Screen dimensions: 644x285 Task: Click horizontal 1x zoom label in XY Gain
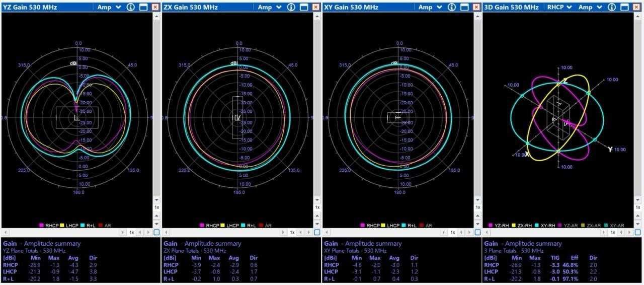453,233
